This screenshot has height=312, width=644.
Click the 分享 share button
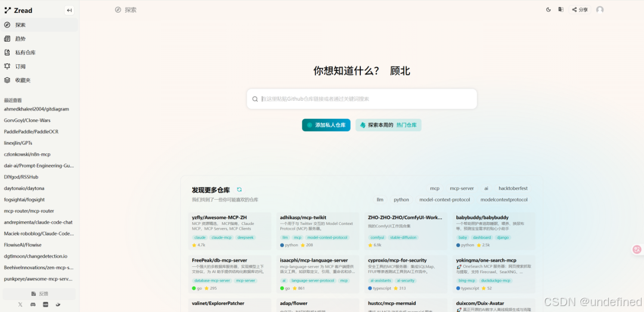(x=580, y=10)
